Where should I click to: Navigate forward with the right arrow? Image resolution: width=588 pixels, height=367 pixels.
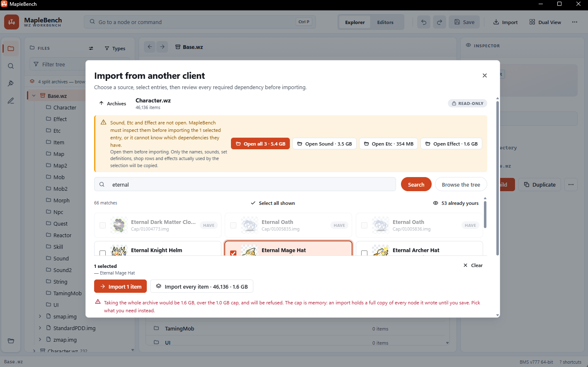[163, 47]
